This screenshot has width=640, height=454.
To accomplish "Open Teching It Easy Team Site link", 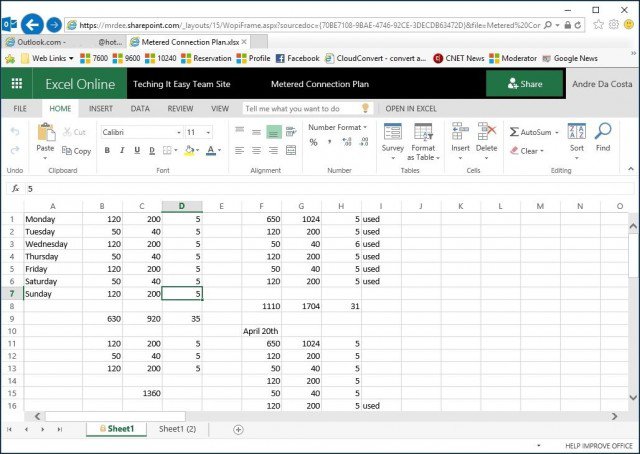I will 182,84.
